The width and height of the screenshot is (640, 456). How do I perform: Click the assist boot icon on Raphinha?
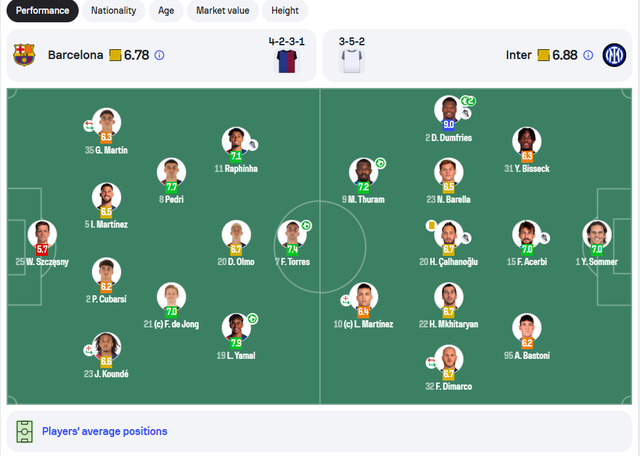coord(253,145)
